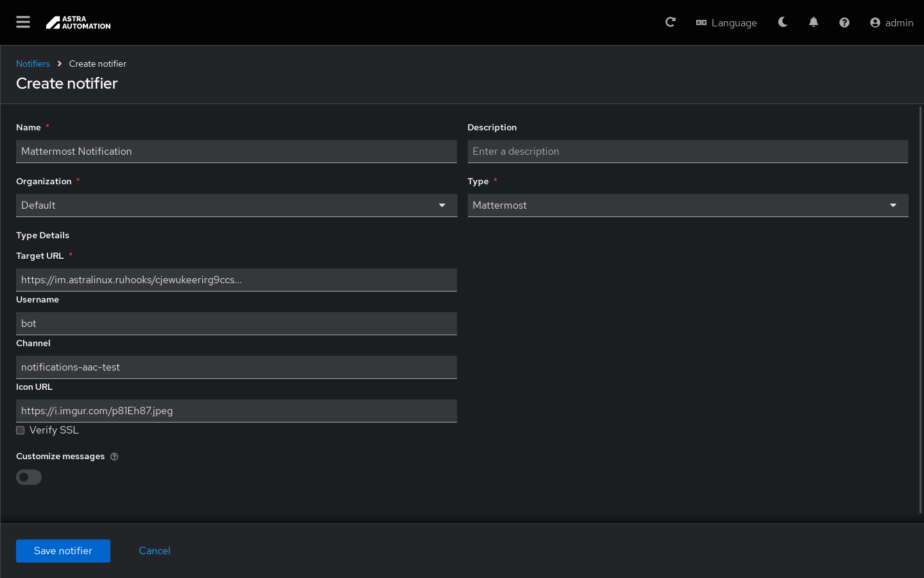924x578 pixels.
Task: Click the Channel input field
Action: pos(236,367)
